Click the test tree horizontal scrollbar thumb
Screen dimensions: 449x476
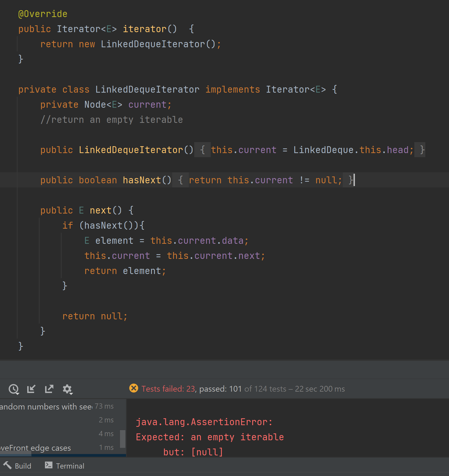click(16, 455)
